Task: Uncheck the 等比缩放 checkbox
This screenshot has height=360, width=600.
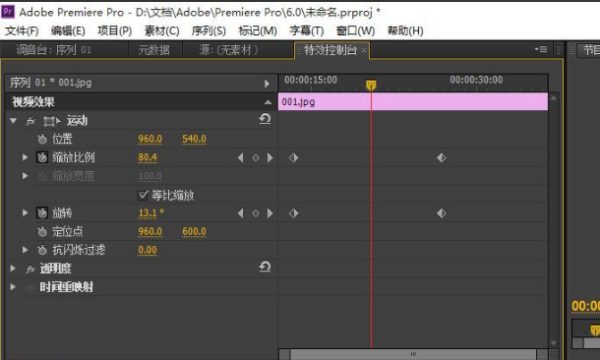Action: (143, 195)
